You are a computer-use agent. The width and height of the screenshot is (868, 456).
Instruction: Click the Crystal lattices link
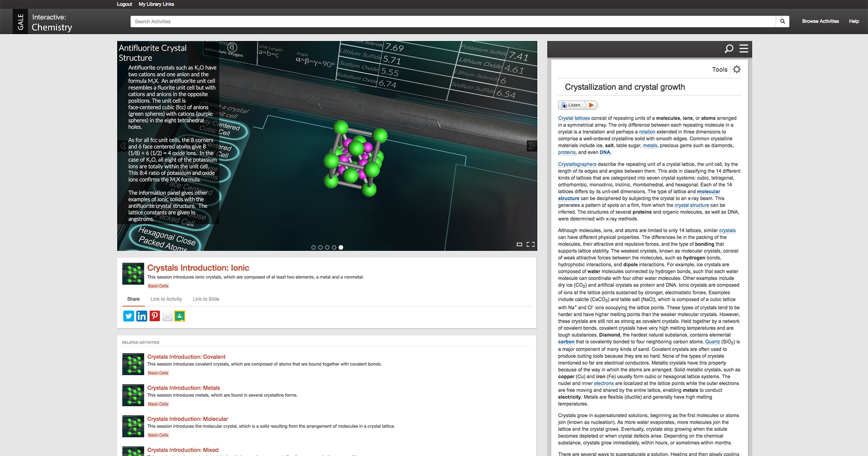574,118
